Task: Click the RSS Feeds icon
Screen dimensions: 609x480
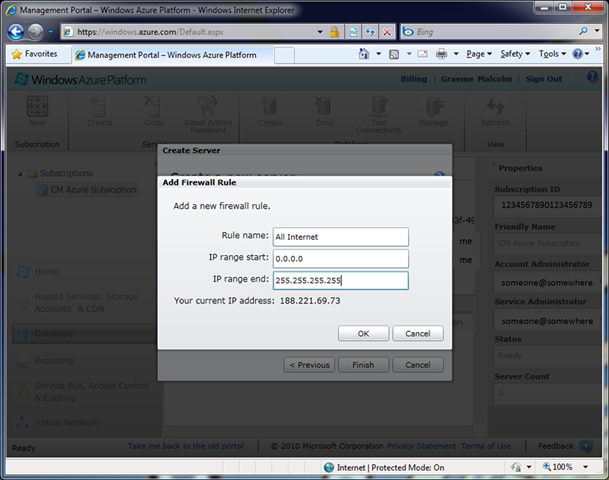Action: click(394, 54)
